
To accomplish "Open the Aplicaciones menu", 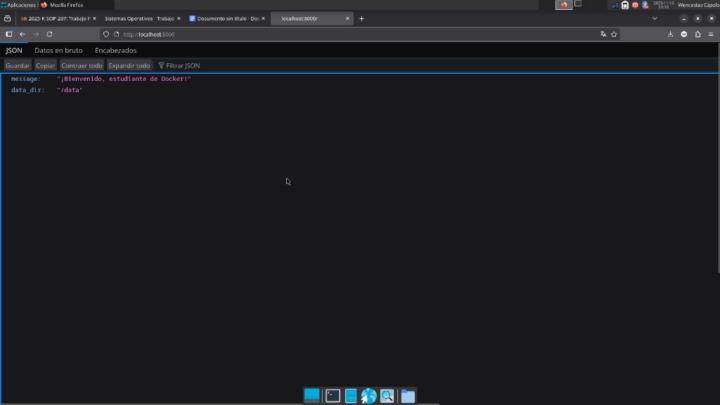I will click(20, 5).
